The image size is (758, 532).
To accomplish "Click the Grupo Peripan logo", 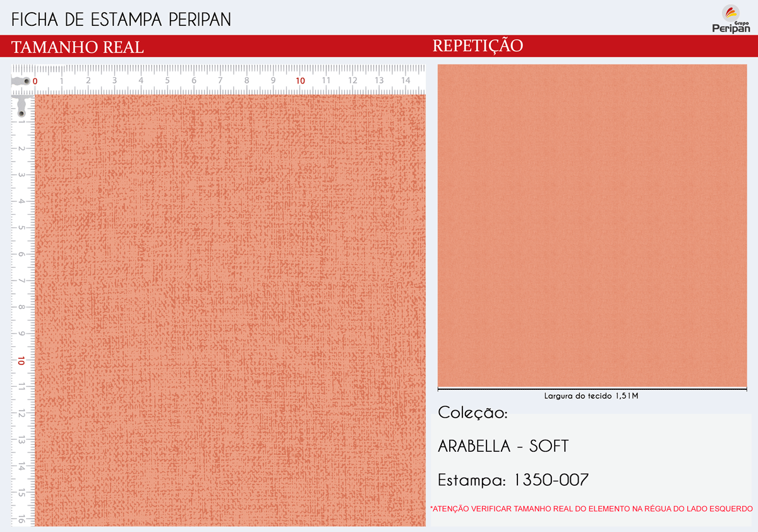I will point(731,18).
